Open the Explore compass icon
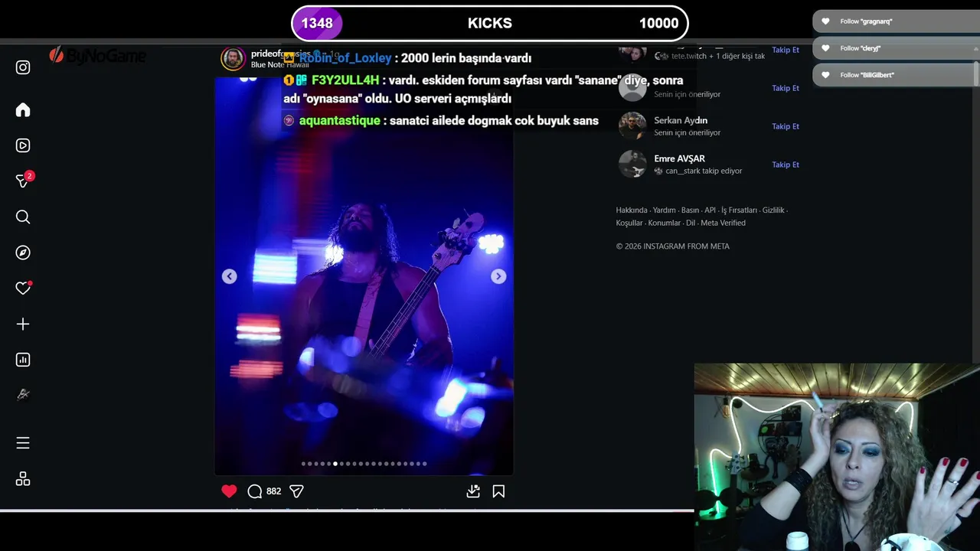Image resolution: width=980 pixels, height=551 pixels. pos(23,253)
